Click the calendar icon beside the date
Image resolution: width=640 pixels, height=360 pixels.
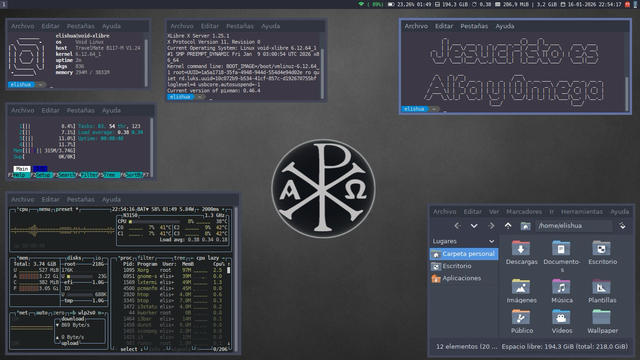pyautogui.click(x=562, y=4)
